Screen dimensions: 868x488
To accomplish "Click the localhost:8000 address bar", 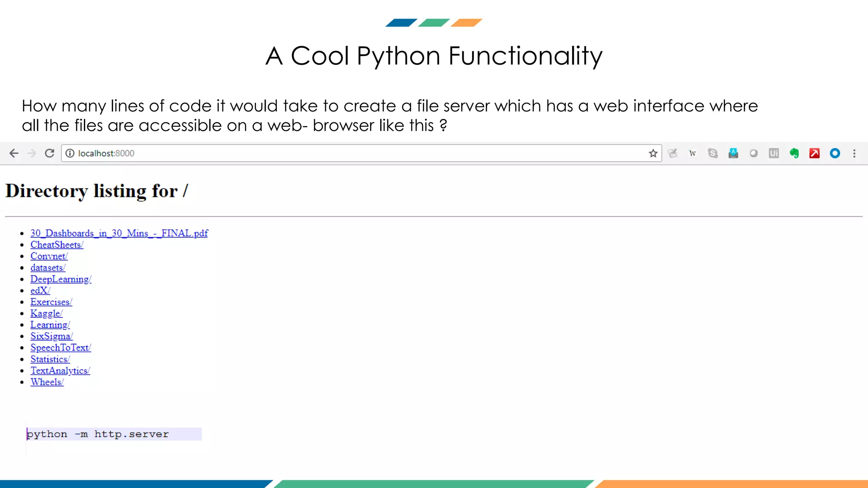I will pos(361,153).
